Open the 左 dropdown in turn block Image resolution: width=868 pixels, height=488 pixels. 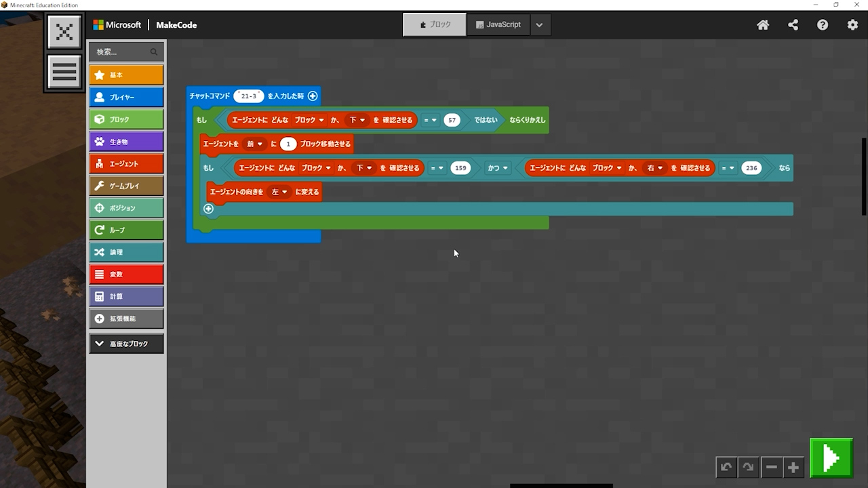[279, 192]
